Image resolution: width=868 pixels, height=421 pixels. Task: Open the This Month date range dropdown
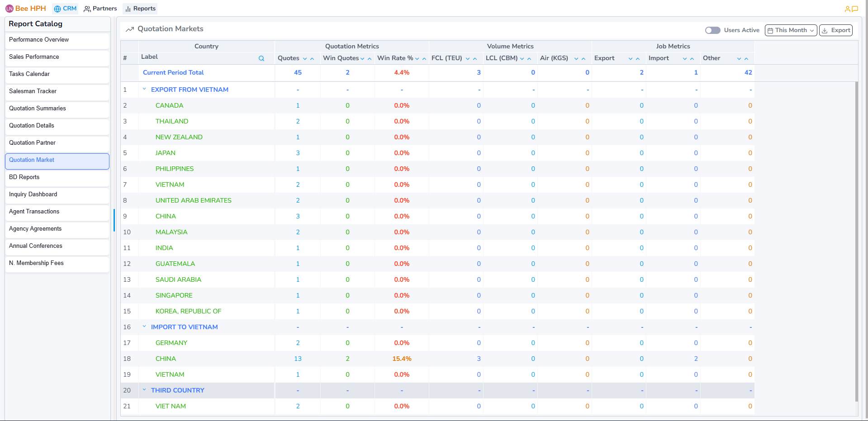coord(791,30)
